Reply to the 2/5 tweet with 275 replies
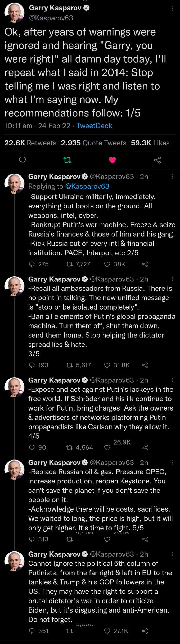The height and width of the screenshot is (644, 180). [32, 264]
